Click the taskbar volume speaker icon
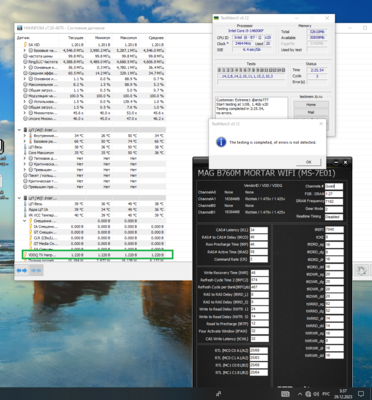This screenshot has width=372, height=400. (316, 394)
